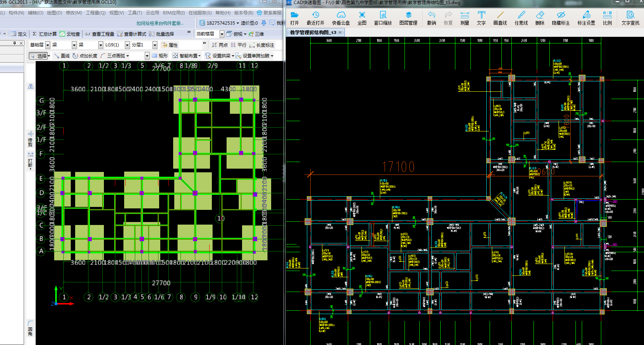
Task: Activate 窗口缩放 window zoom
Action: [383, 18]
